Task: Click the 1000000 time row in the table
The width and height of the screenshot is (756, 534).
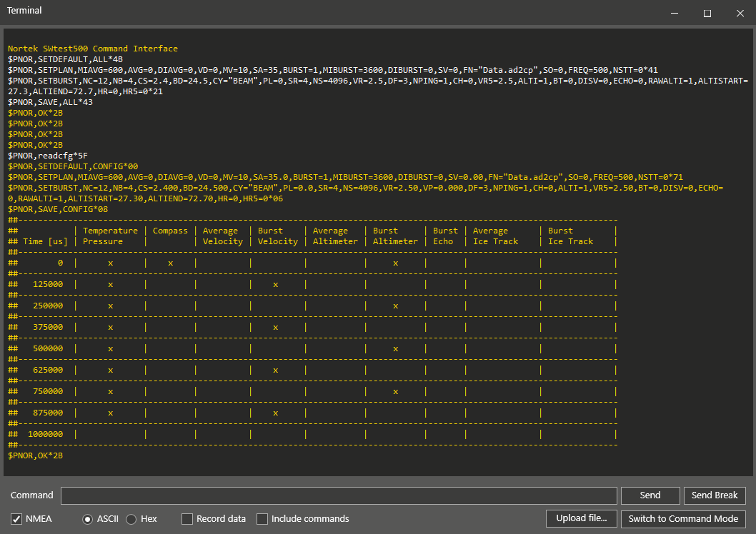Action: 312,434
